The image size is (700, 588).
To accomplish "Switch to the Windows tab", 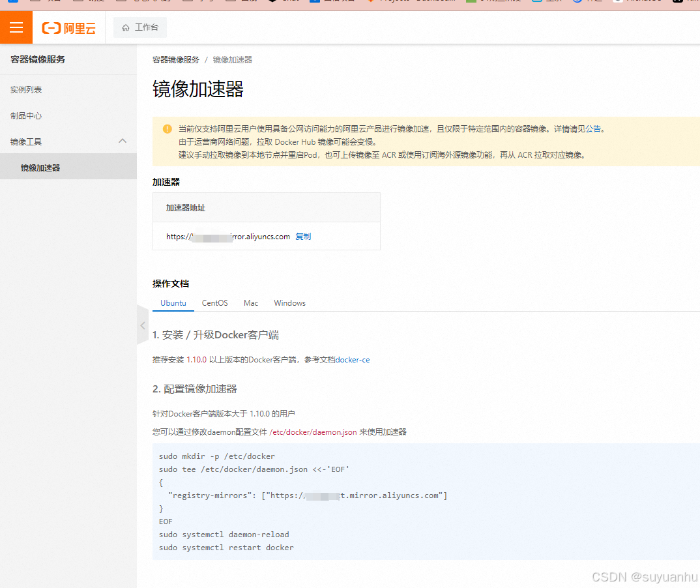I will tap(290, 303).
